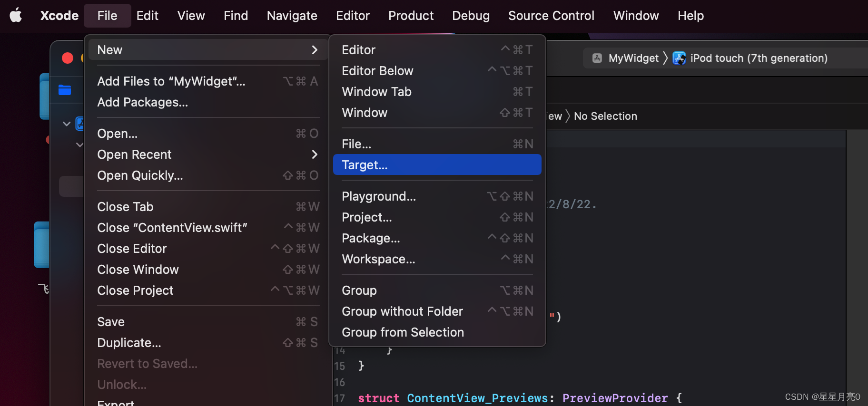The image size is (868, 406).
Task: Click line number 17 in gutter
Action: click(340, 398)
